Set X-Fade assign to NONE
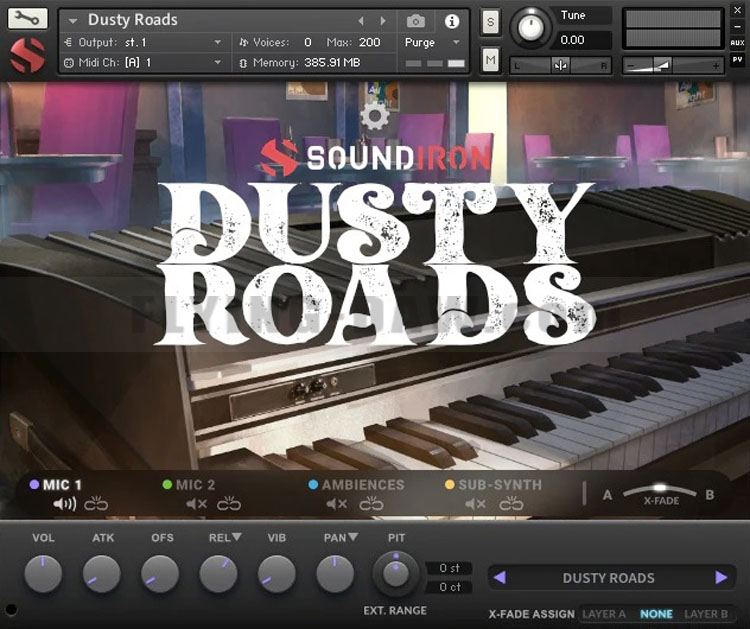 [656, 614]
